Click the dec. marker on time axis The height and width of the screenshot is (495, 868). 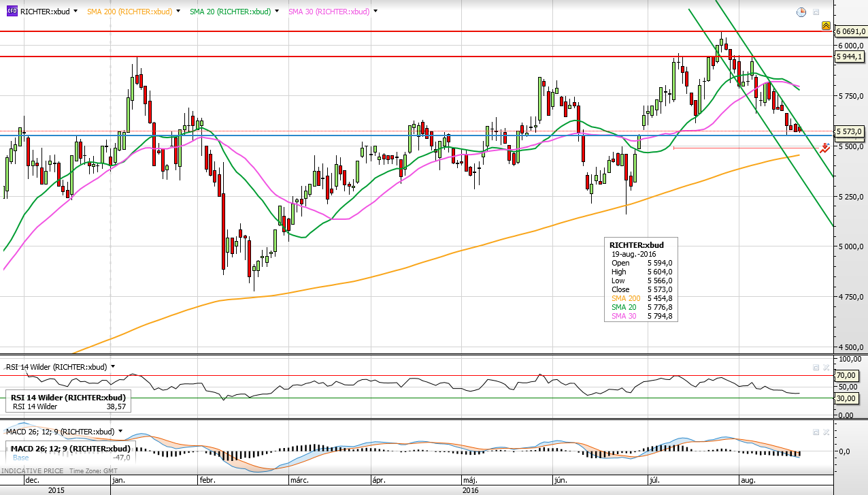32,480
